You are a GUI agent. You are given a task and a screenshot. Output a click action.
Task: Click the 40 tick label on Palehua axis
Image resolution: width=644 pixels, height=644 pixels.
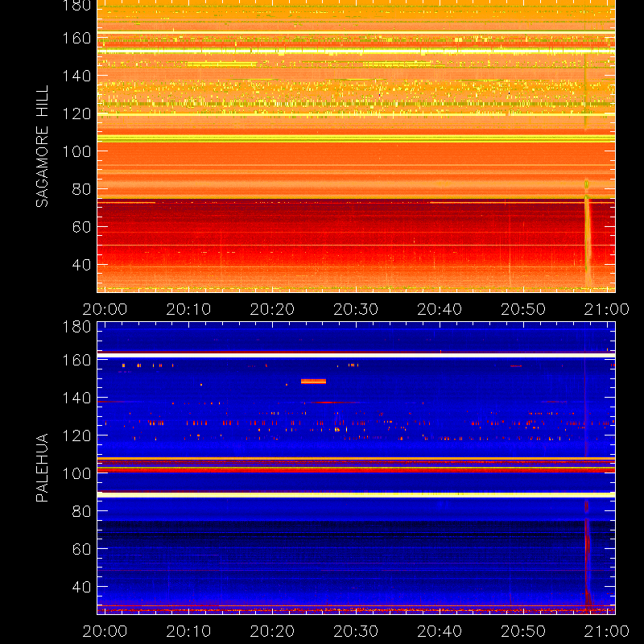pos(81,587)
